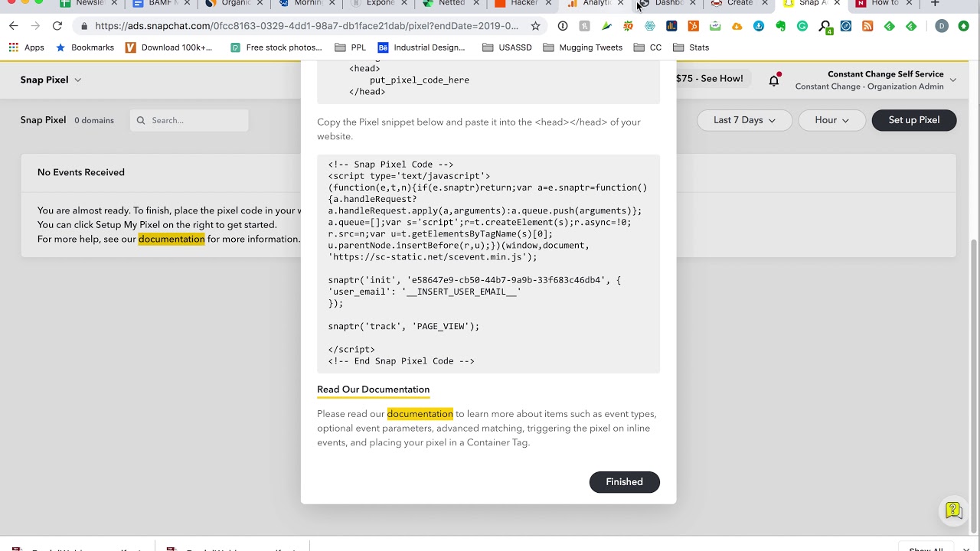
Task: Close the Snap Ads tab
Action: (837, 4)
